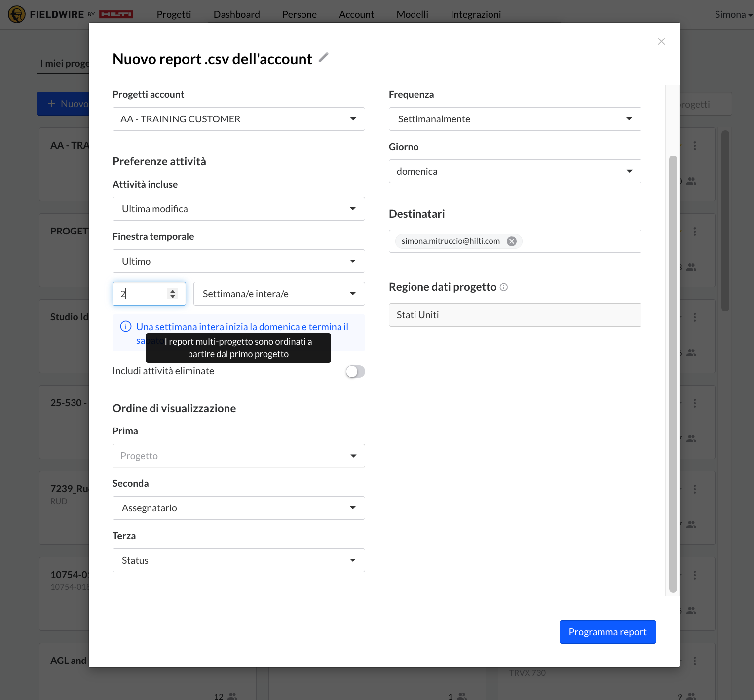Open the Progetti account dropdown
The height and width of the screenshot is (700, 754).
coord(238,119)
